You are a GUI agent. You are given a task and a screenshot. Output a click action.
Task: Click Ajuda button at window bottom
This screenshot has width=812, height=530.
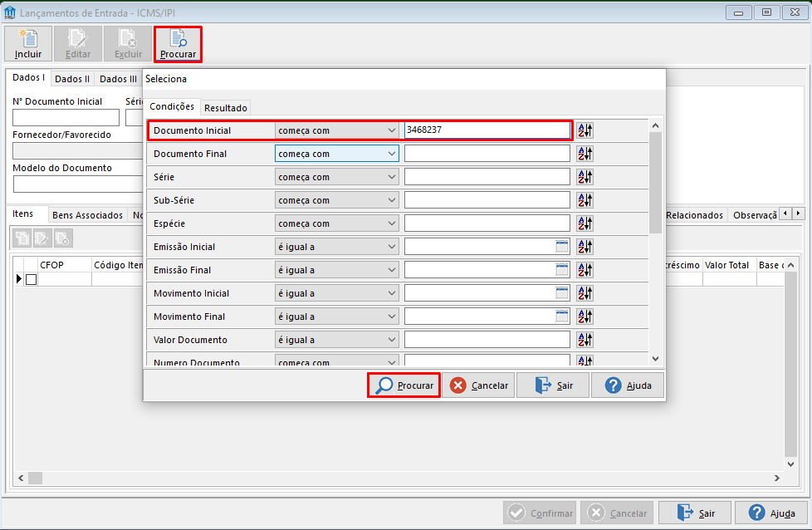[771, 513]
